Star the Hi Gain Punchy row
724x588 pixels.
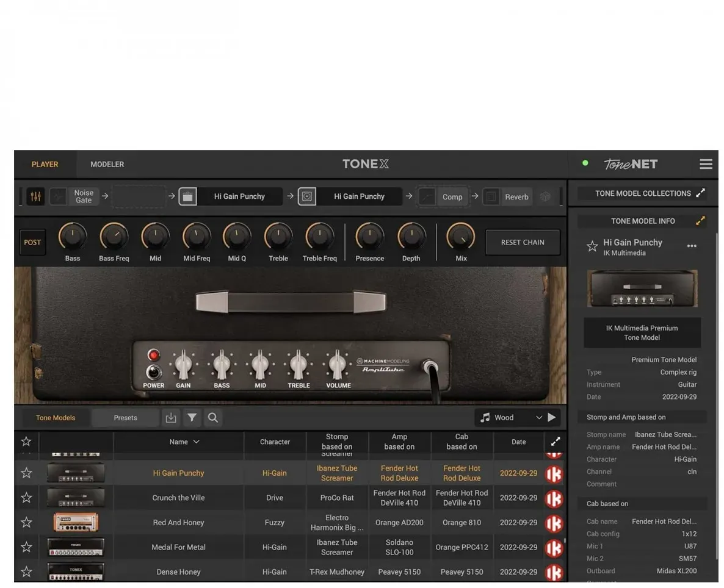click(26, 473)
